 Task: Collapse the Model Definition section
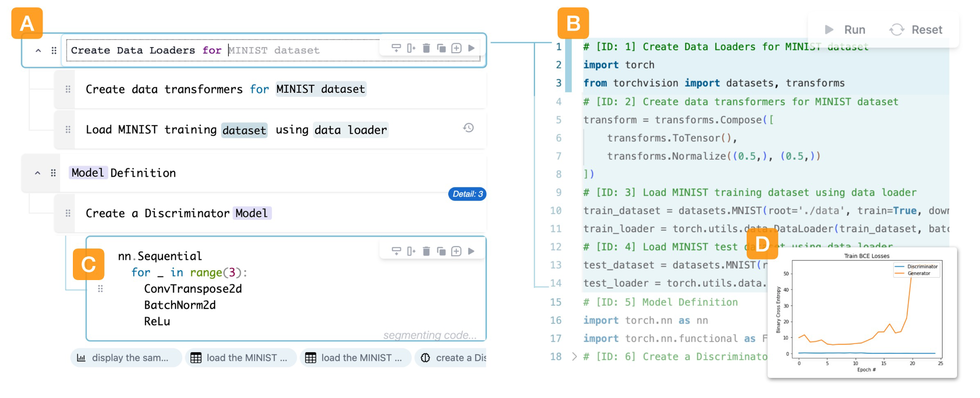38,173
